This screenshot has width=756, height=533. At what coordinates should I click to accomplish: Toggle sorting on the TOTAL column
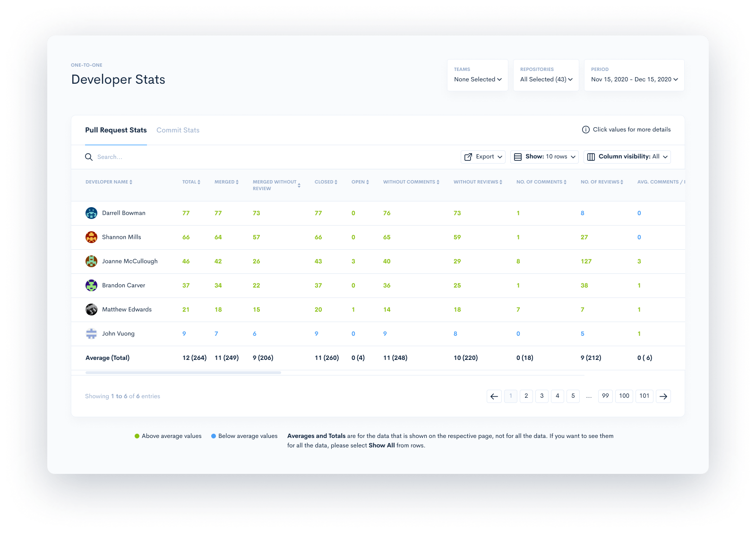[x=198, y=182]
